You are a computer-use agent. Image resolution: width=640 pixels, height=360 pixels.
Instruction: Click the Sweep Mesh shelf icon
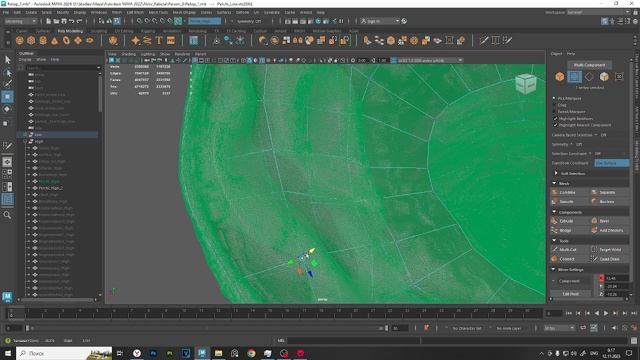[x=147, y=40]
